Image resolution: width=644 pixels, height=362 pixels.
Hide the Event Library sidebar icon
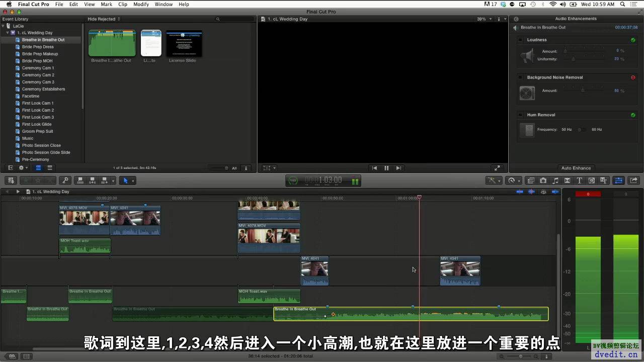pos(11,168)
